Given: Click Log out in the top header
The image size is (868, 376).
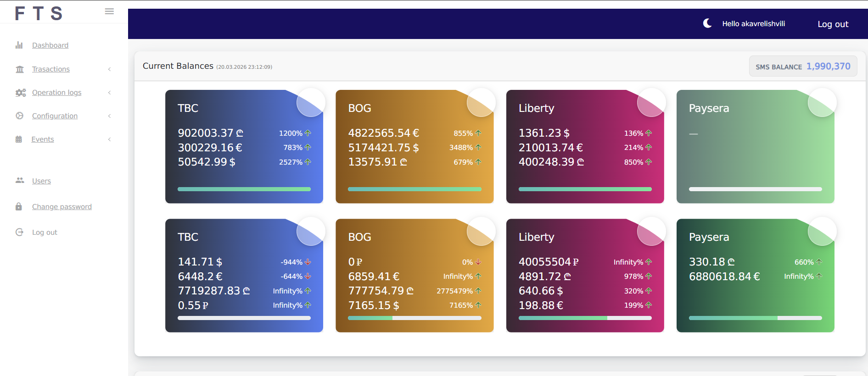Looking at the screenshot, I should tap(833, 24).
